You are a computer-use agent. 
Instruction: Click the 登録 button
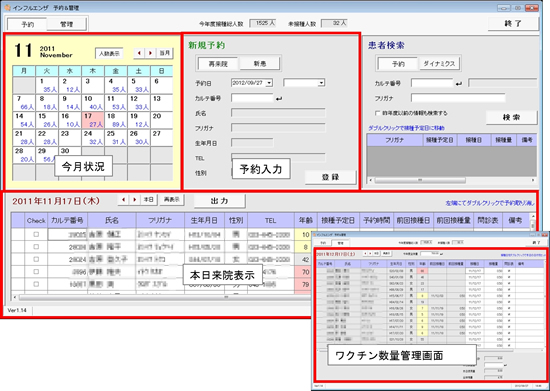(330, 177)
